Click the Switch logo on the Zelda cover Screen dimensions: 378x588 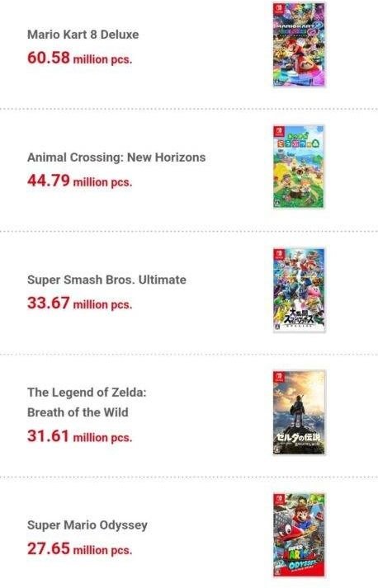pyautogui.click(x=278, y=378)
